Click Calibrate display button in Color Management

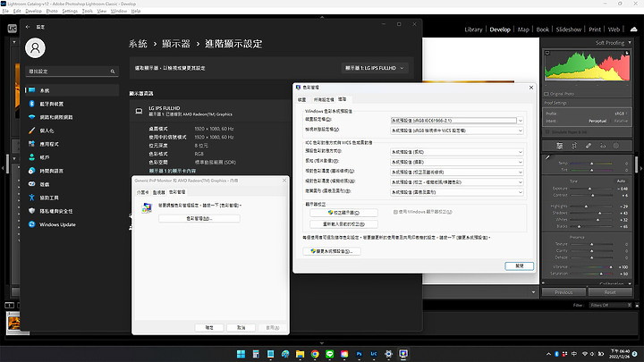pyautogui.click(x=343, y=213)
